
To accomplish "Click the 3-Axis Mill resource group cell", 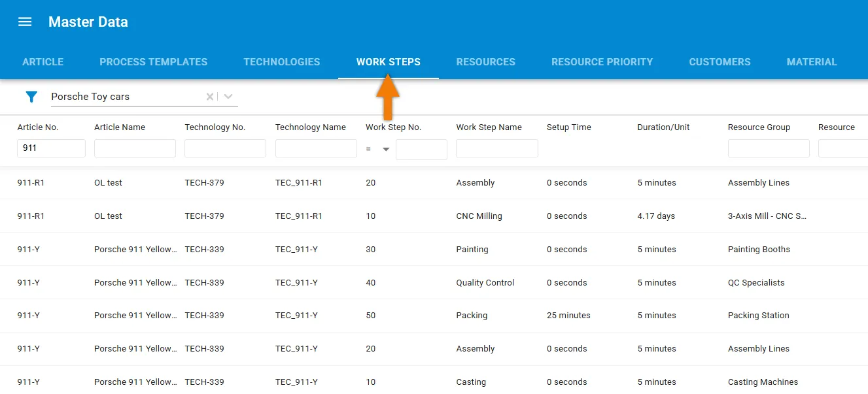I will pyautogui.click(x=767, y=216).
